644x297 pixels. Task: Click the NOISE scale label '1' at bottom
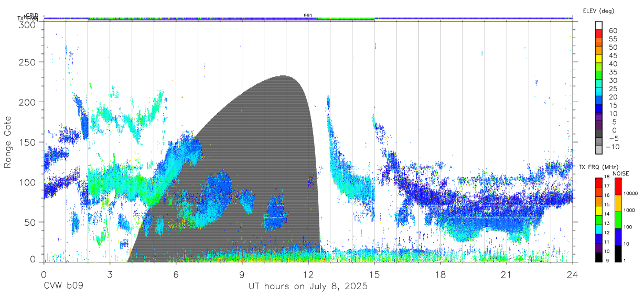click(x=625, y=260)
